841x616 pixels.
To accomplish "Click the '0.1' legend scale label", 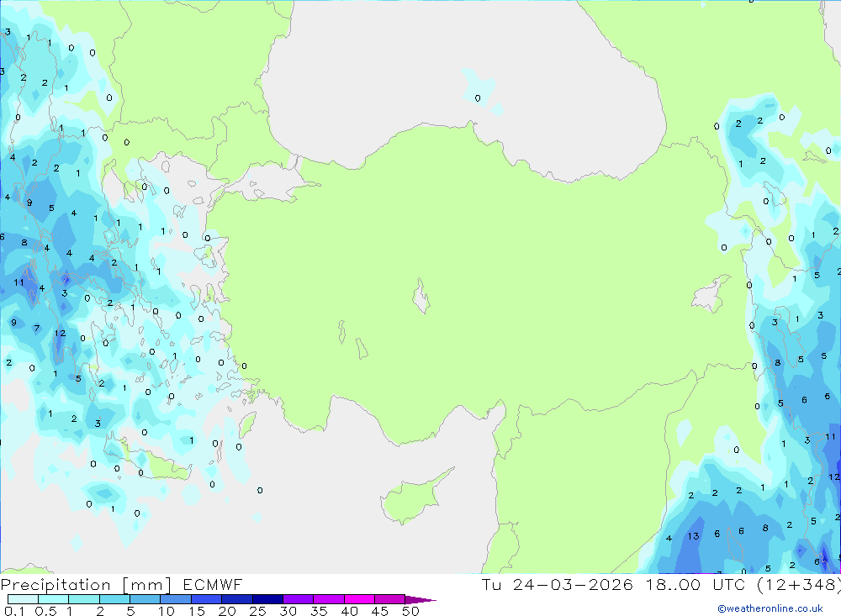I will click(14, 611).
